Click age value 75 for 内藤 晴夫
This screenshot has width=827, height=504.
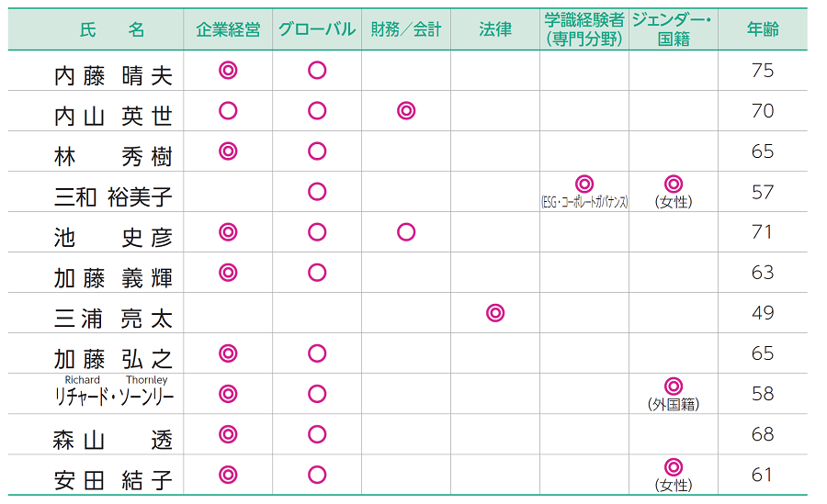coord(763,71)
